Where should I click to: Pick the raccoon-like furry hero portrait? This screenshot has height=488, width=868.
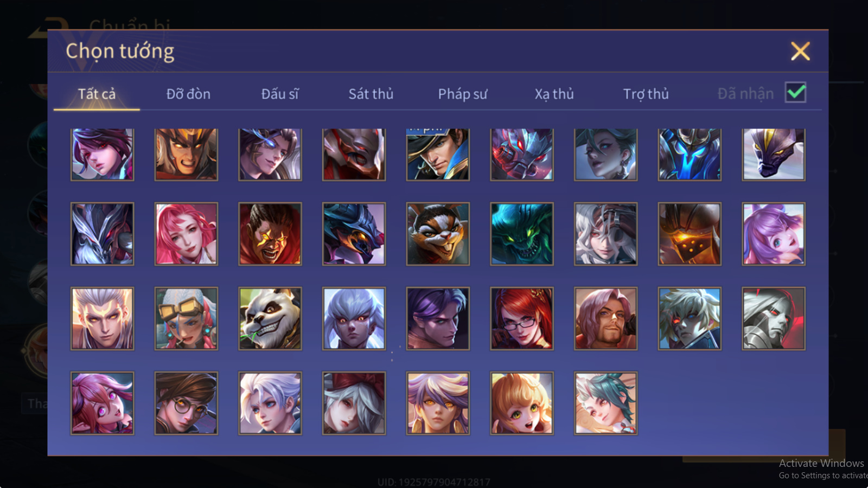[438, 234]
